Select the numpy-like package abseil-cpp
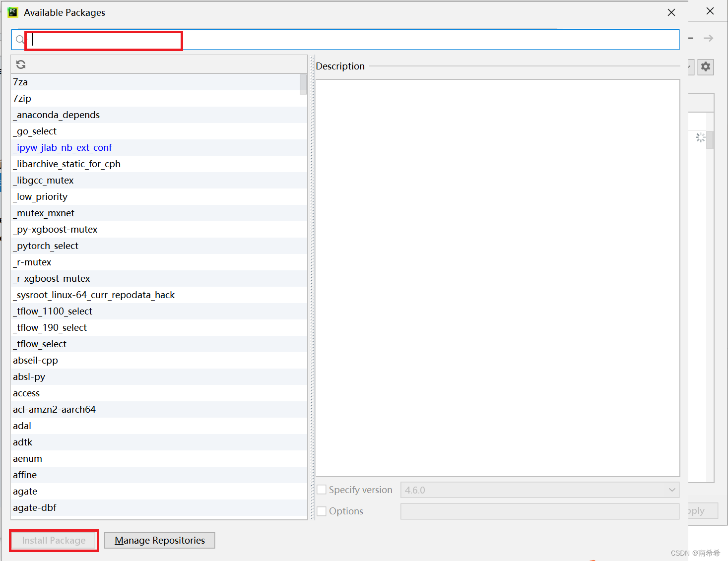728x561 pixels. point(35,360)
